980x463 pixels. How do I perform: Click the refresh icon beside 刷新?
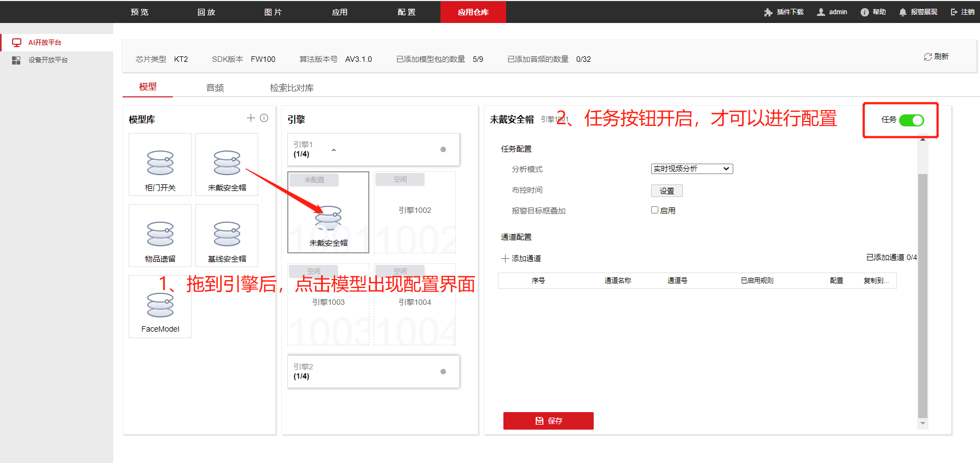pos(928,57)
